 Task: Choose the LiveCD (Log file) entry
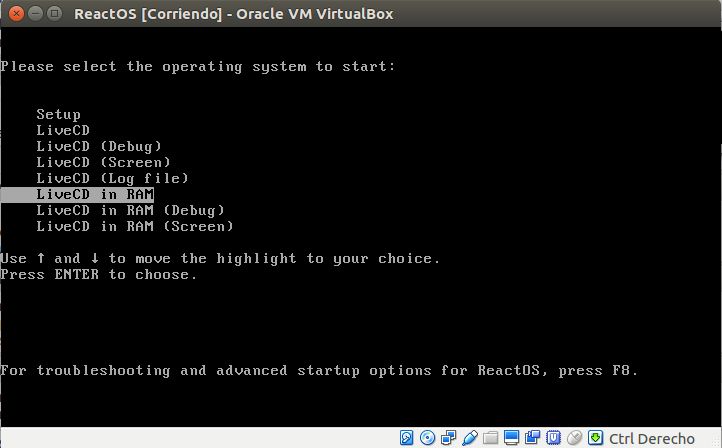tap(112, 178)
